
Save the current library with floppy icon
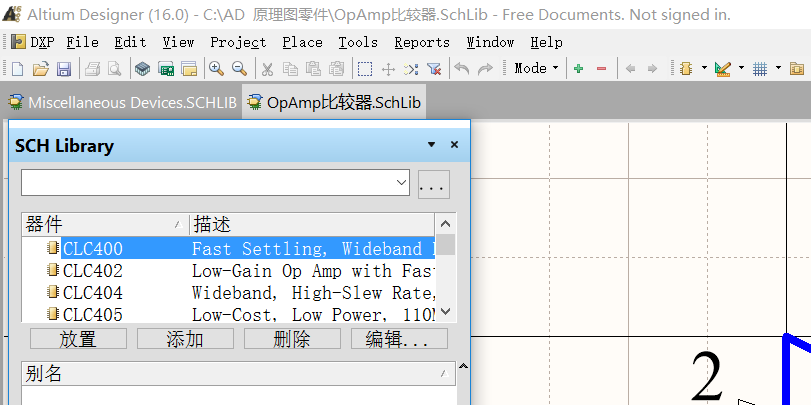[64, 69]
